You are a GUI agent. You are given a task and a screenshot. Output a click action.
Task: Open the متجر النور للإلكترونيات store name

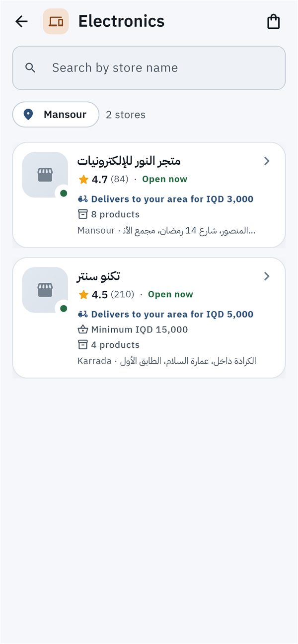point(129,161)
